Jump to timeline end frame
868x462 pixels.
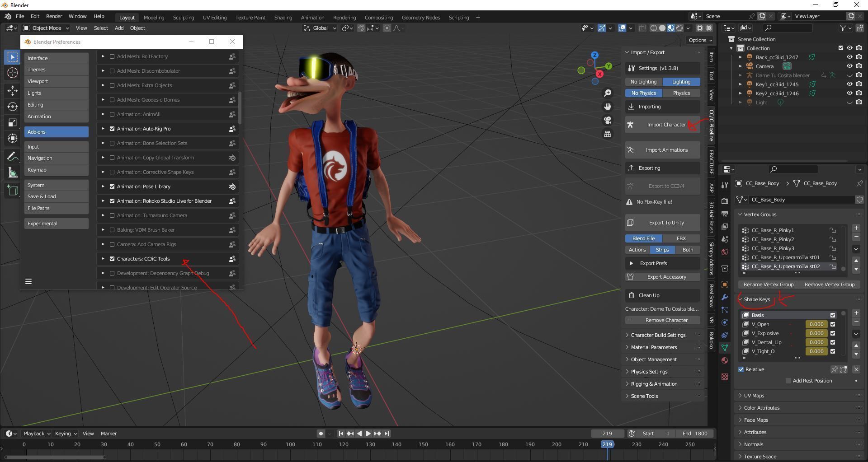[x=387, y=434]
